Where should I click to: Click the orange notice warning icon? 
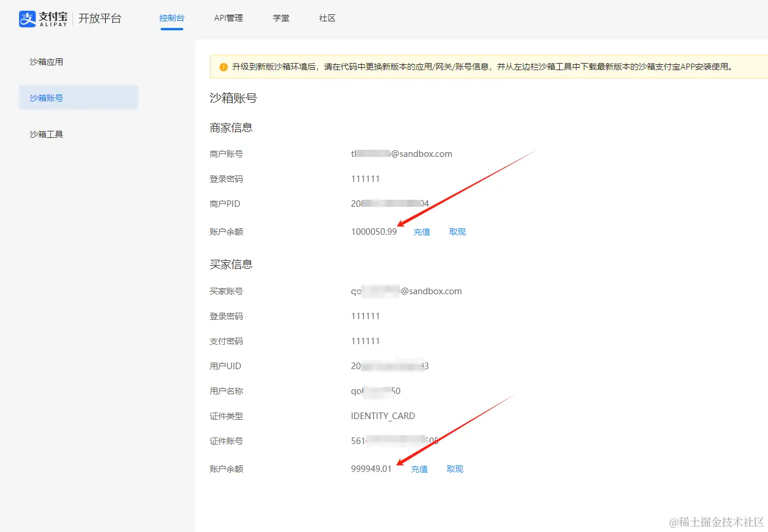pos(224,67)
